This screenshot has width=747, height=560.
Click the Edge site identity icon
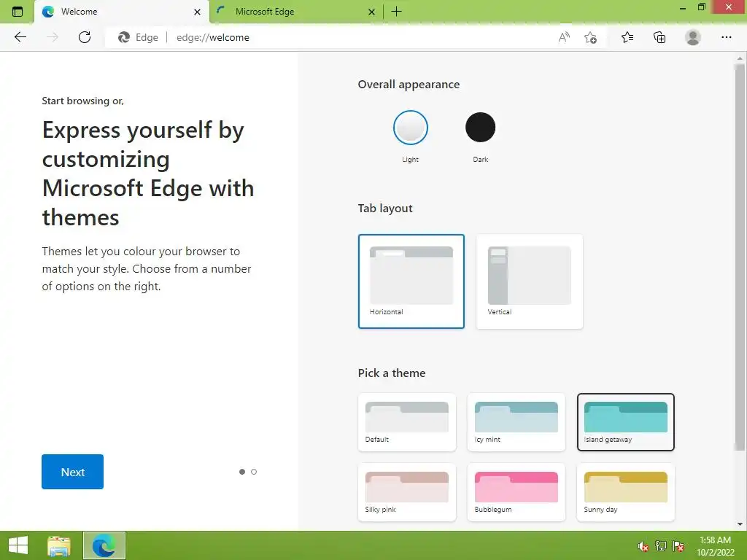[138, 37]
